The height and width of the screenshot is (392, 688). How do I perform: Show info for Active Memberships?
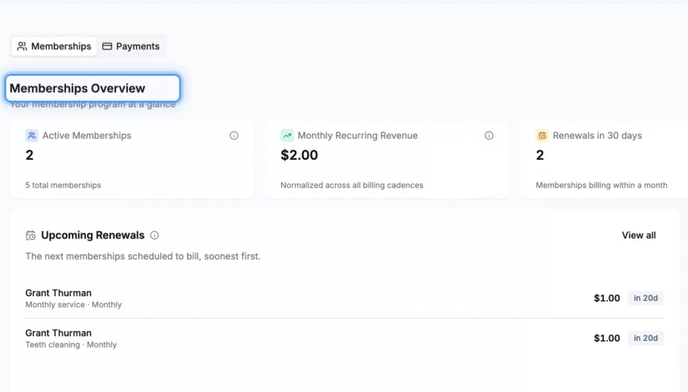coord(234,136)
